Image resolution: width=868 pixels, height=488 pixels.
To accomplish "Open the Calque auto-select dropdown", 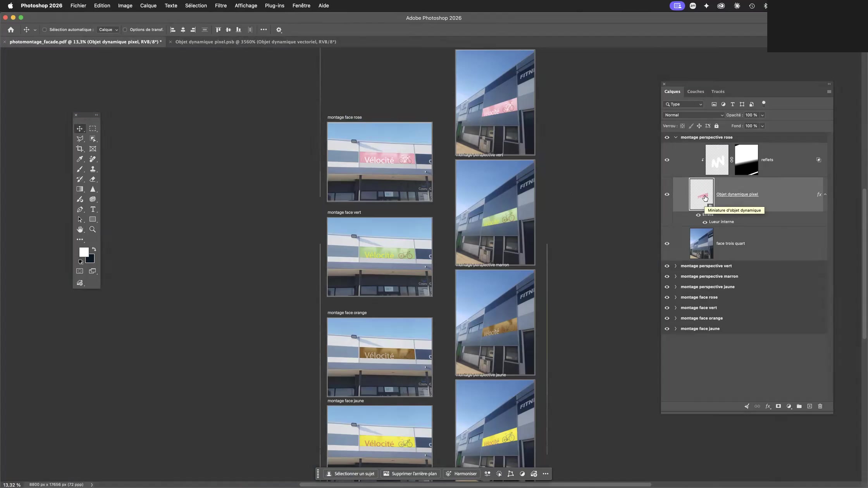I will [108, 30].
